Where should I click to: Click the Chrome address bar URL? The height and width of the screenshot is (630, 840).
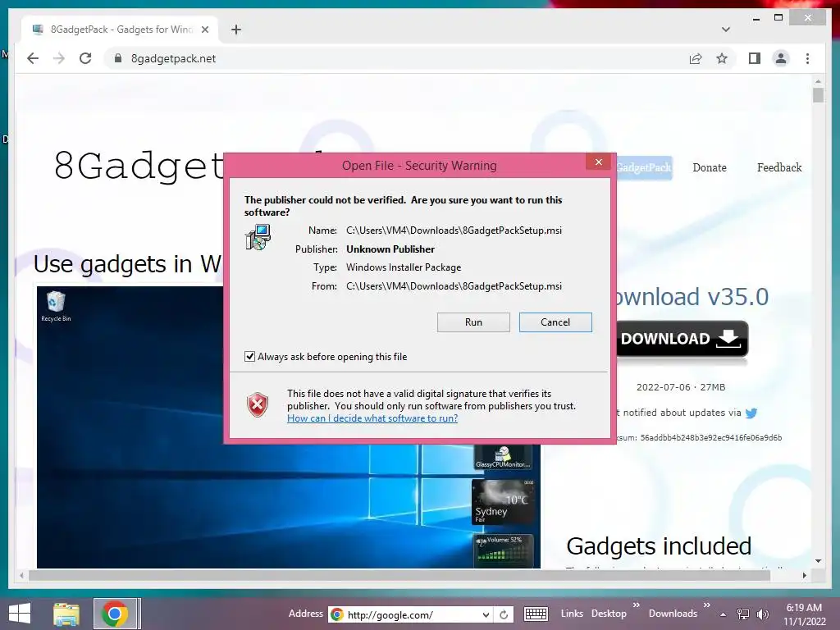click(x=173, y=58)
